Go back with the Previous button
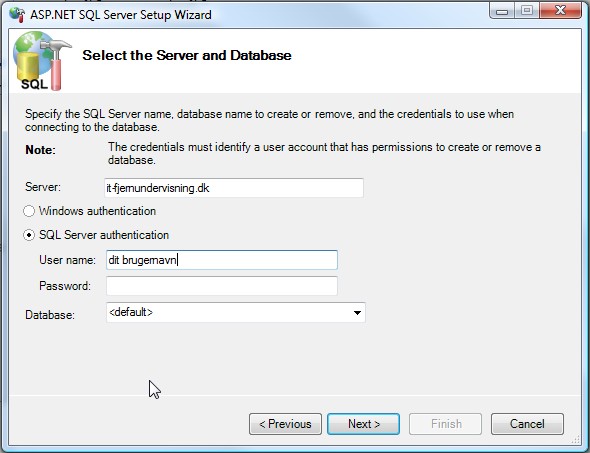The image size is (590, 453). pos(285,424)
